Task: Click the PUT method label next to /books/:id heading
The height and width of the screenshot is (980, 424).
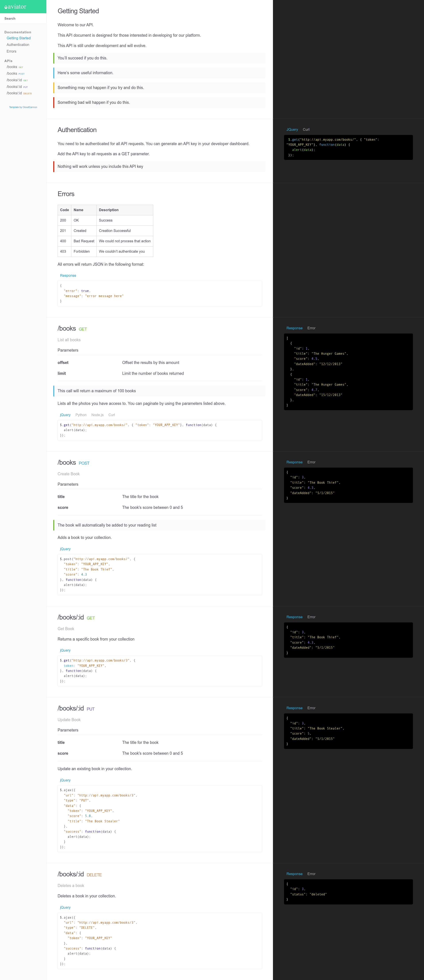Action: click(91, 709)
